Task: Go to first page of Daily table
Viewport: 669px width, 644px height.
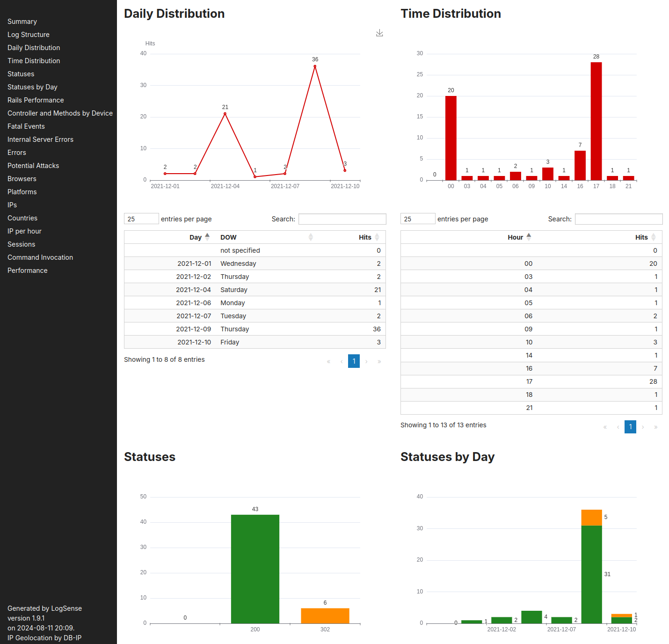Action: pos(328,361)
